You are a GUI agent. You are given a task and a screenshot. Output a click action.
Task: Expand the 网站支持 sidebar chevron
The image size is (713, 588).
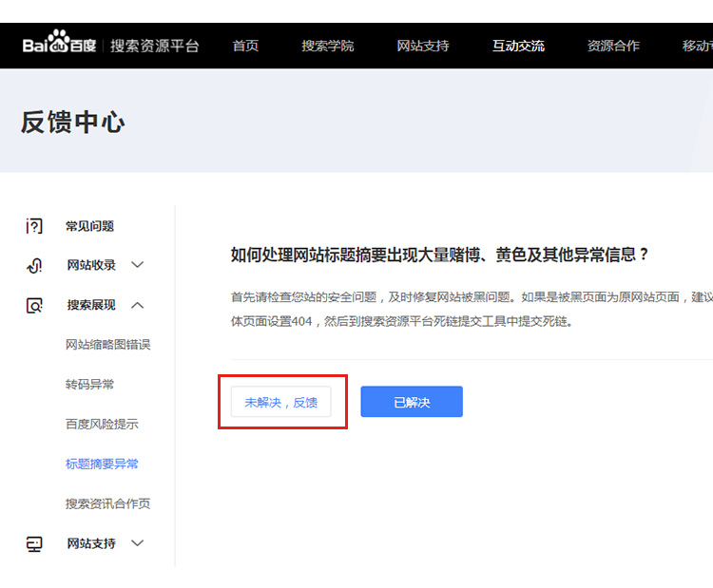coord(138,543)
